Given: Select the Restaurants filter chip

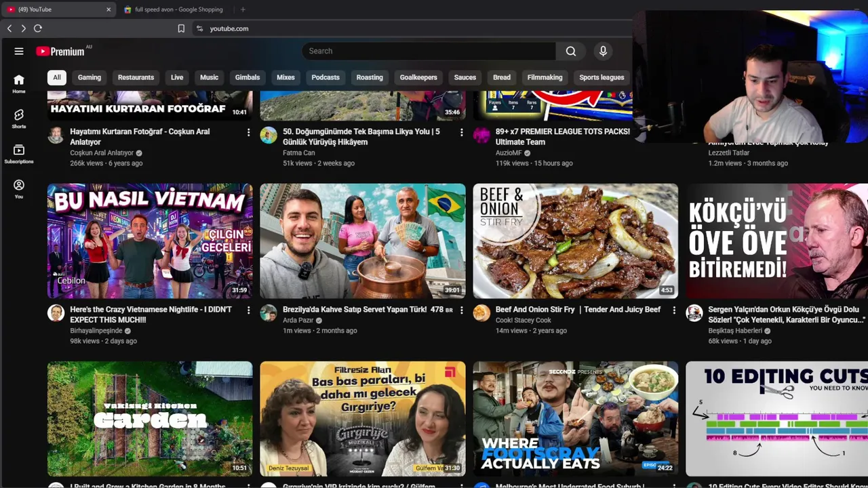Looking at the screenshot, I should 136,77.
